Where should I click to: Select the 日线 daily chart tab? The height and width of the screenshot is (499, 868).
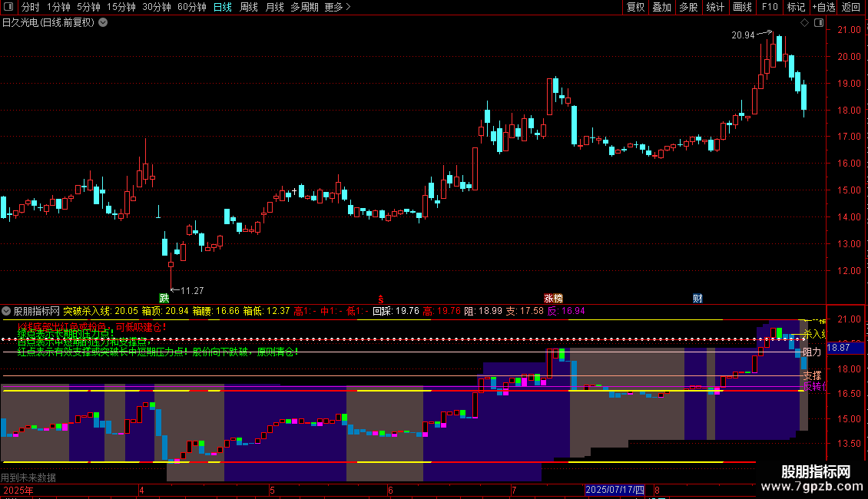tap(223, 7)
